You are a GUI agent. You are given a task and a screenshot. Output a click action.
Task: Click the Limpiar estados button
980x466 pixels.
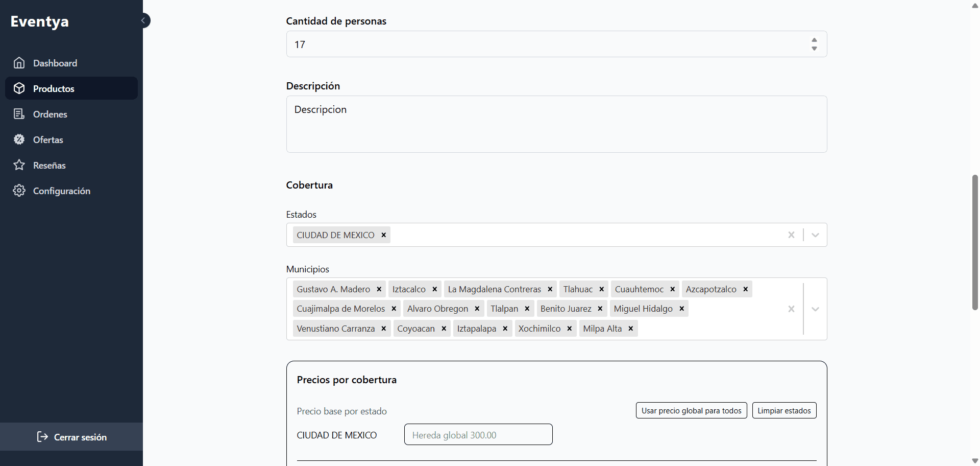pos(784,410)
